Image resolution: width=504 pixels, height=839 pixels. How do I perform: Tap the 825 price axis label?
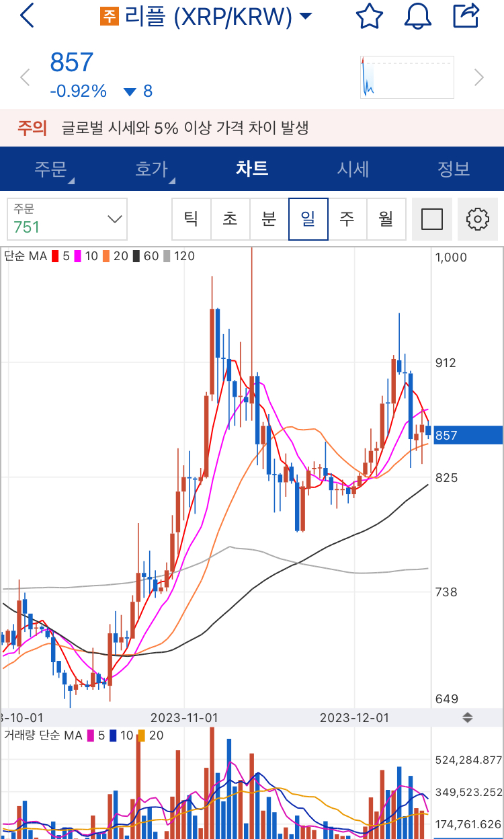pyautogui.click(x=446, y=477)
